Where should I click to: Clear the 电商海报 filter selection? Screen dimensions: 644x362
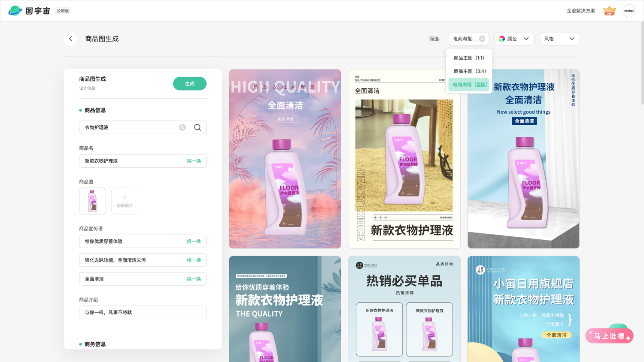(482, 39)
